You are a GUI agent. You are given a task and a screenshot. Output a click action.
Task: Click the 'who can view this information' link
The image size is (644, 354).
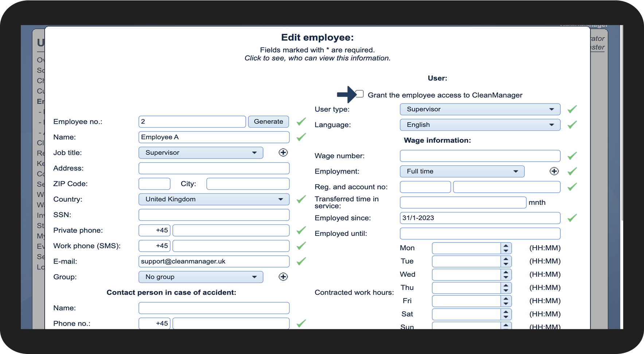point(317,58)
